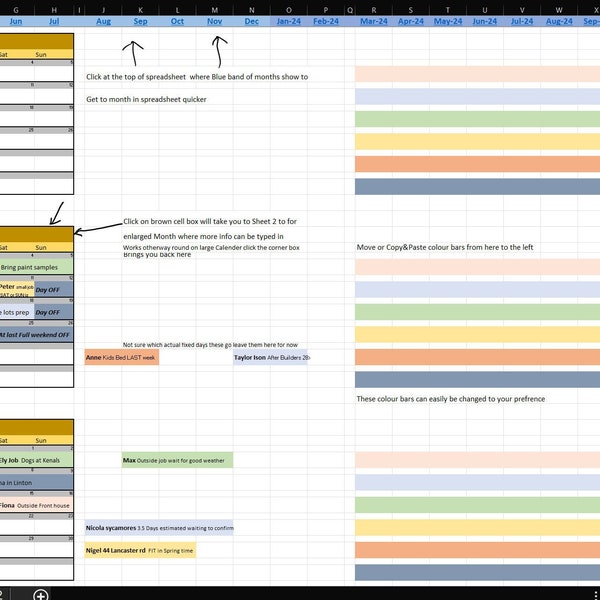Click the 'These colour bars can easily be changed' note

tap(451, 399)
